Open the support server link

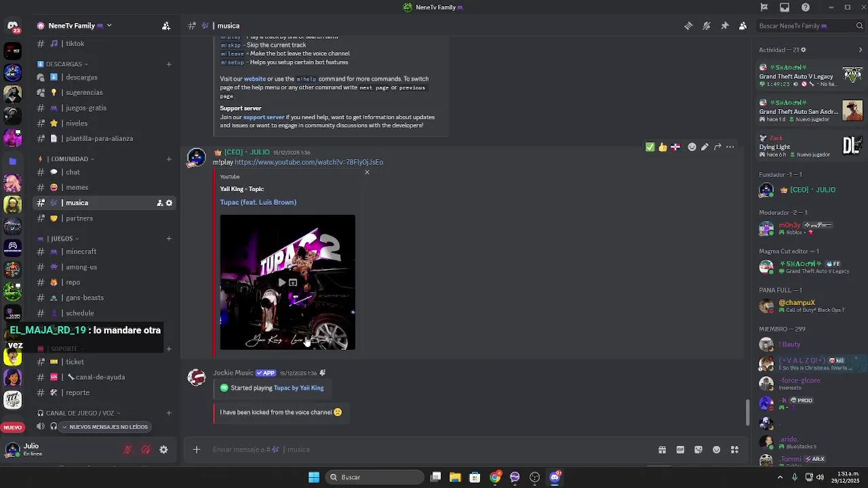point(264,117)
